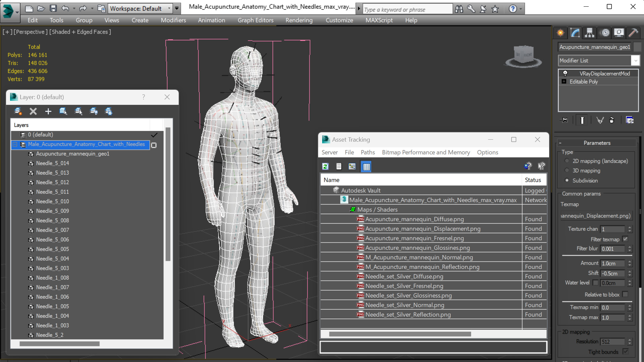
Task: Open the Utilities hammer panel tab
Action: click(633, 32)
